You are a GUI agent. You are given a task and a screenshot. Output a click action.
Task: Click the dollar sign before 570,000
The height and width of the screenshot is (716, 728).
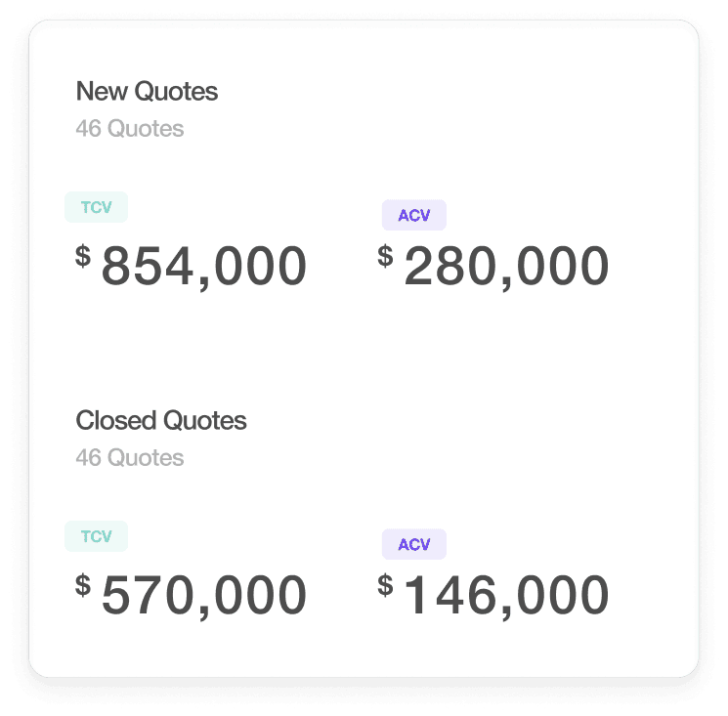83,586
